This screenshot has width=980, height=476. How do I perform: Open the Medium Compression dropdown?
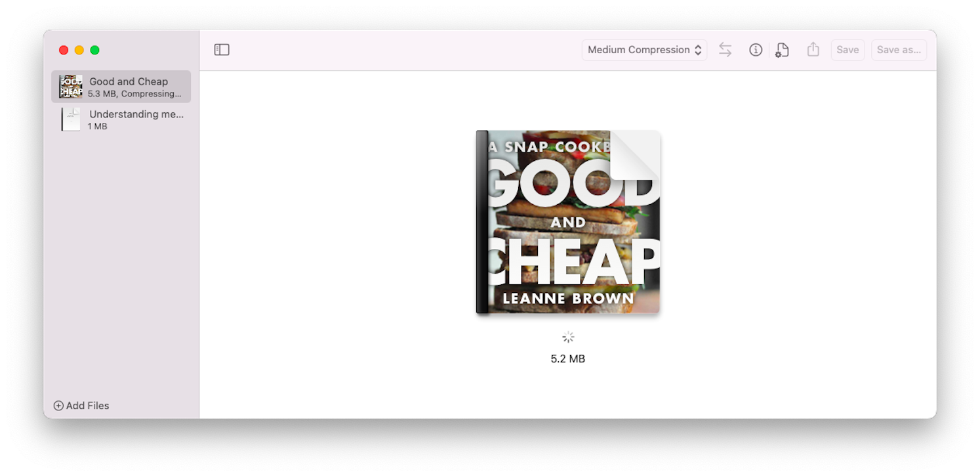(644, 50)
